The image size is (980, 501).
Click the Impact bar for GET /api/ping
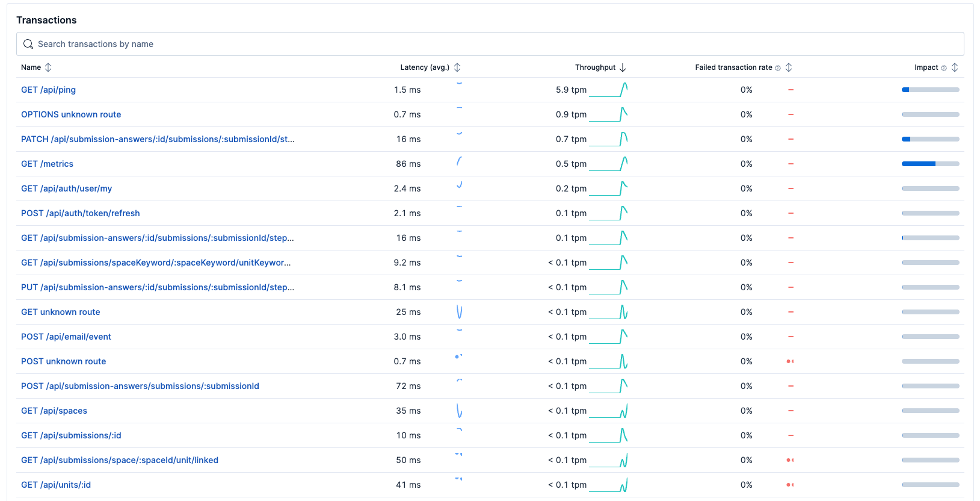click(x=931, y=90)
